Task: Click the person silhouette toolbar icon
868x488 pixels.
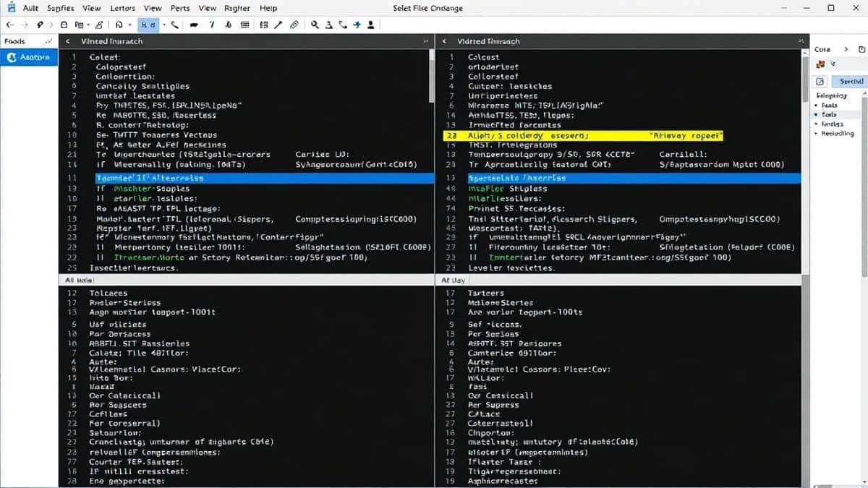Action: pos(371,25)
